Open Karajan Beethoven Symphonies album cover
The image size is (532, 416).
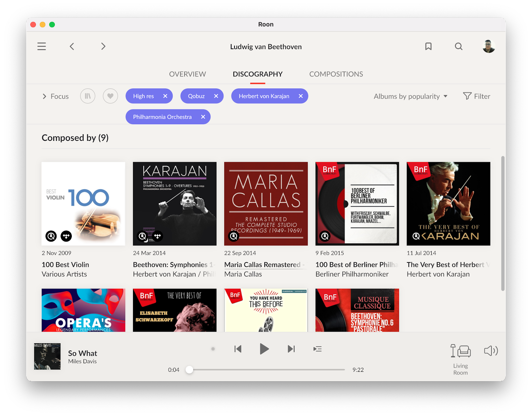point(175,204)
